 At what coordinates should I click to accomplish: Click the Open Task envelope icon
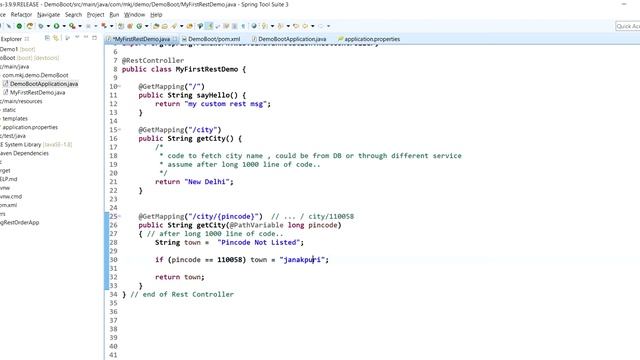point(164,26)
